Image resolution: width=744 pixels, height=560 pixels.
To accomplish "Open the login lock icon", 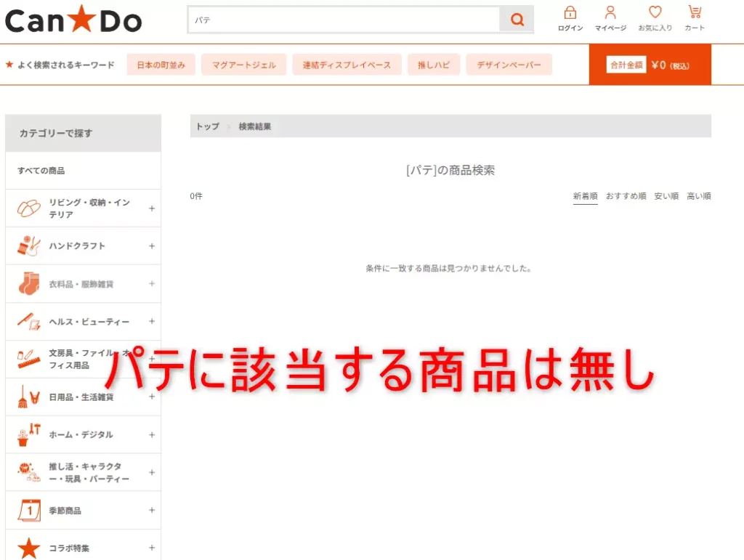I will point(570,13).
